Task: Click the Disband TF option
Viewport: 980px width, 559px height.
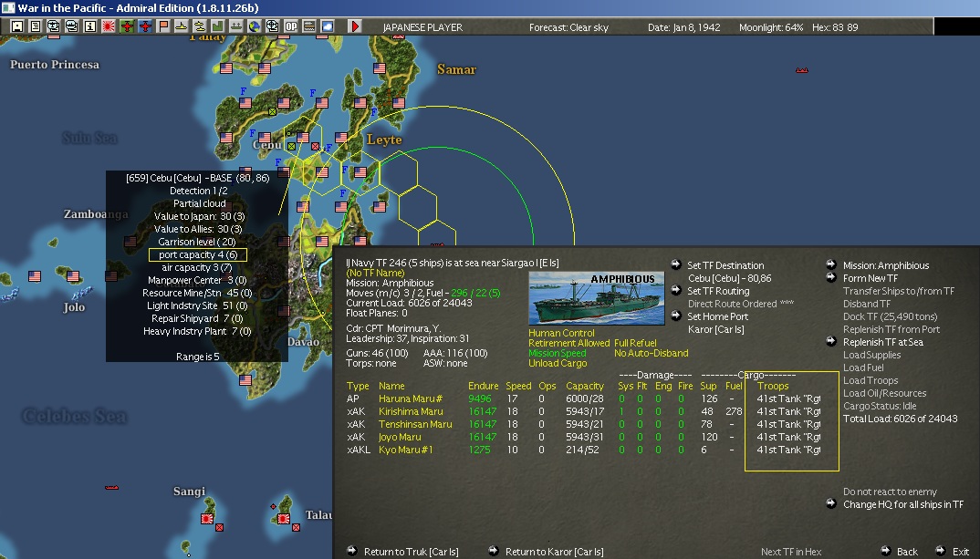Action: [x=867, y=304]
